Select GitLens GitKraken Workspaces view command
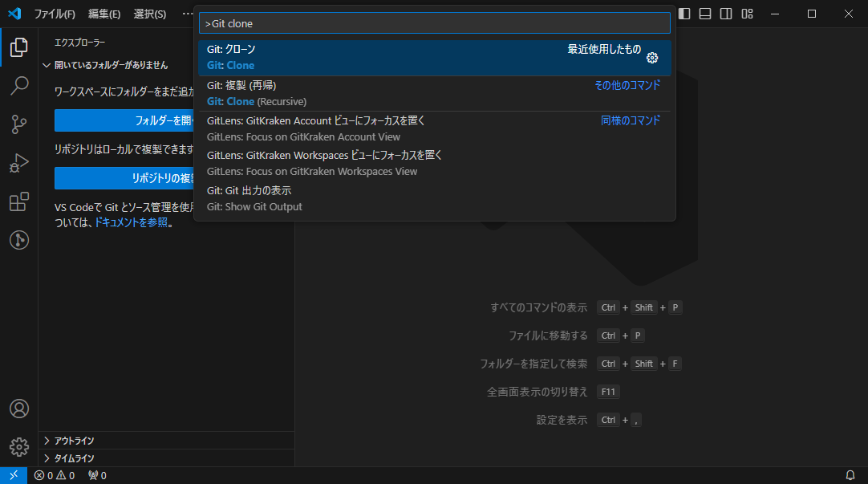This screenshot has height=484, width=868. [x=435, y=164]
